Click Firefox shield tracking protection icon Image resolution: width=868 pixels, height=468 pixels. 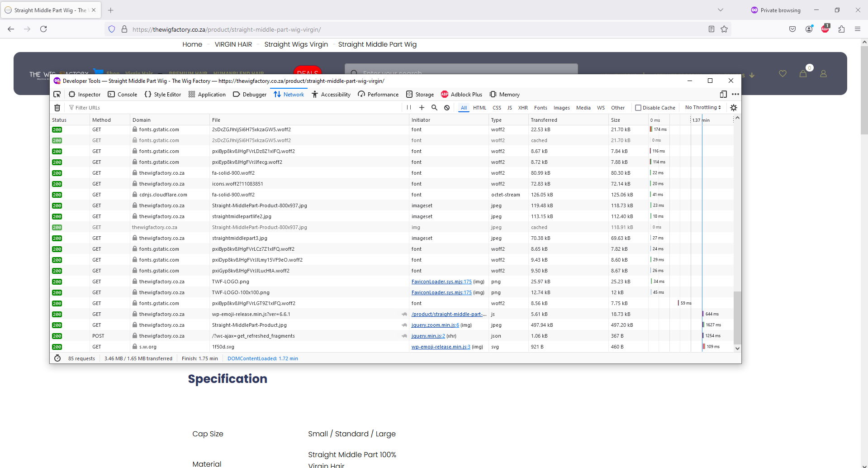point(112,29)
